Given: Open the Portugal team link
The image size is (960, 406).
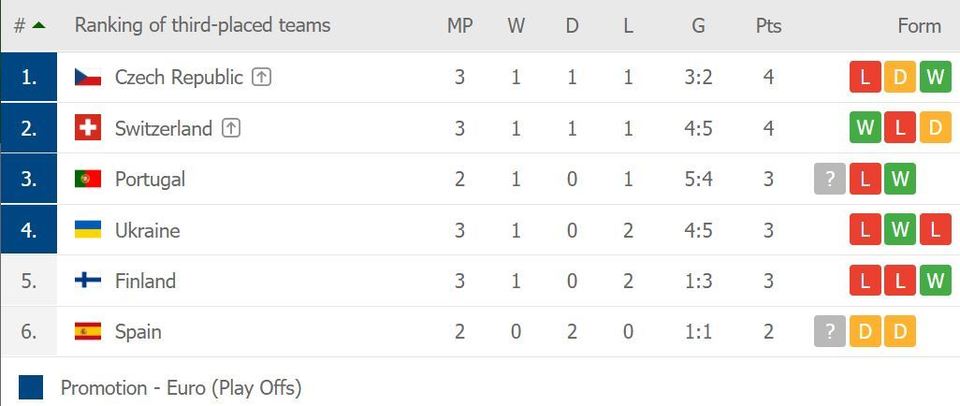Looking at the screenshot, I should pos(150,179).
